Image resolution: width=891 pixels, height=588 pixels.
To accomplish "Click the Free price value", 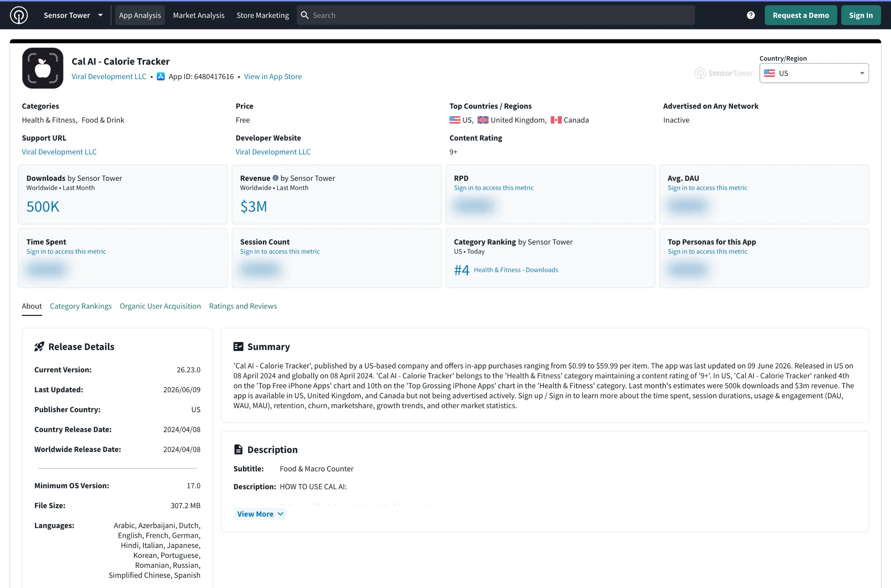I will (x=243, y=120).
